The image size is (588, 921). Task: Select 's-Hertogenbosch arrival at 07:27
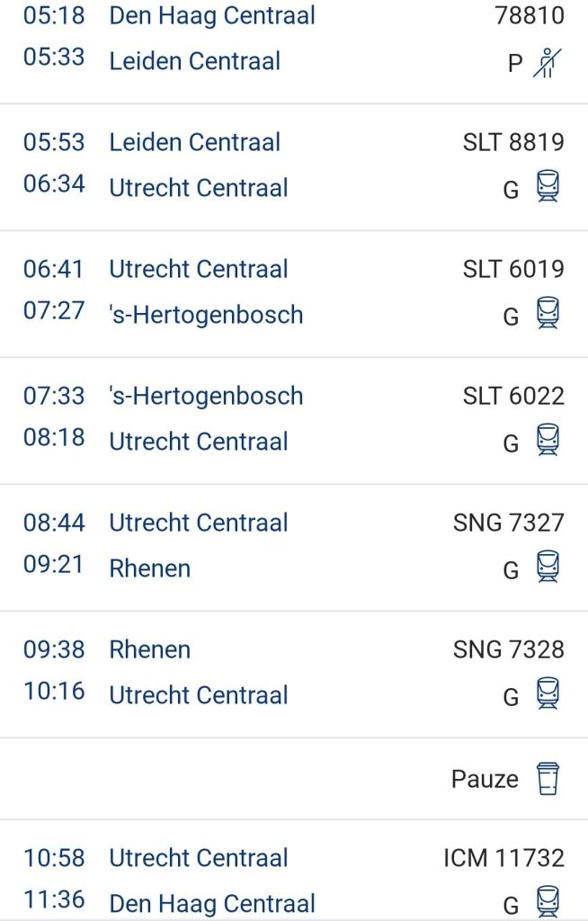click(206, 315)
